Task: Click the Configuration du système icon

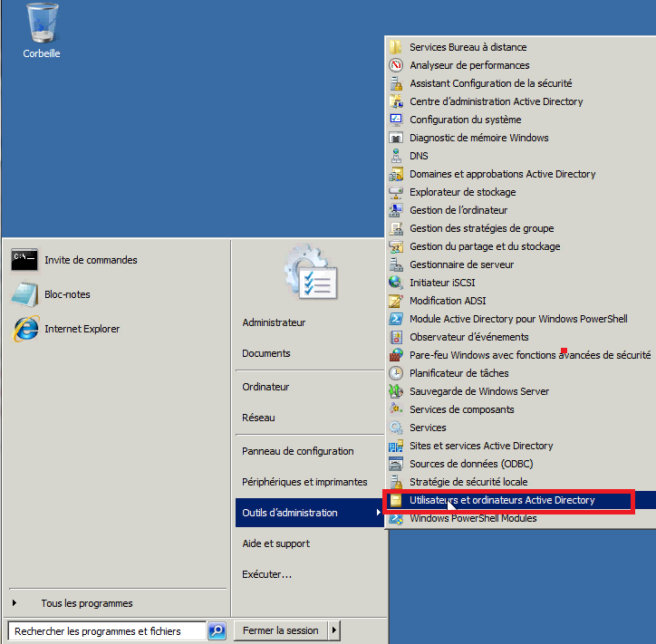Action: (x=396, y=120)
